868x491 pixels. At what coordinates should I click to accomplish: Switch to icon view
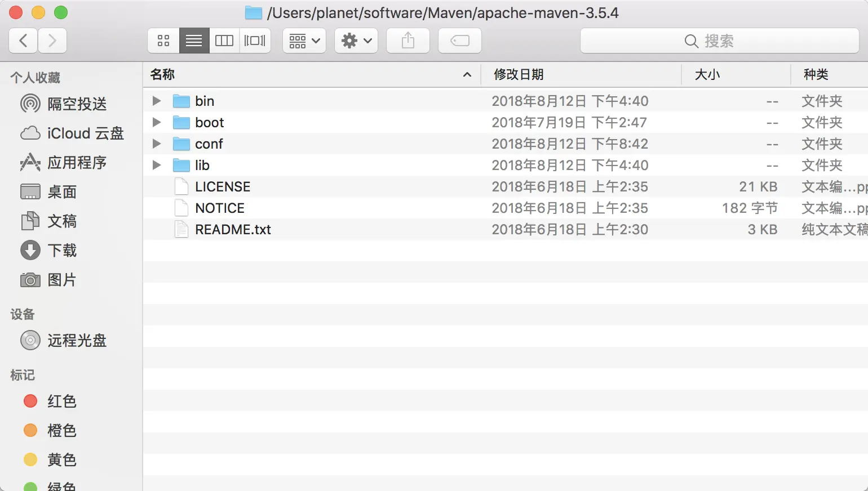pos(163,41)
